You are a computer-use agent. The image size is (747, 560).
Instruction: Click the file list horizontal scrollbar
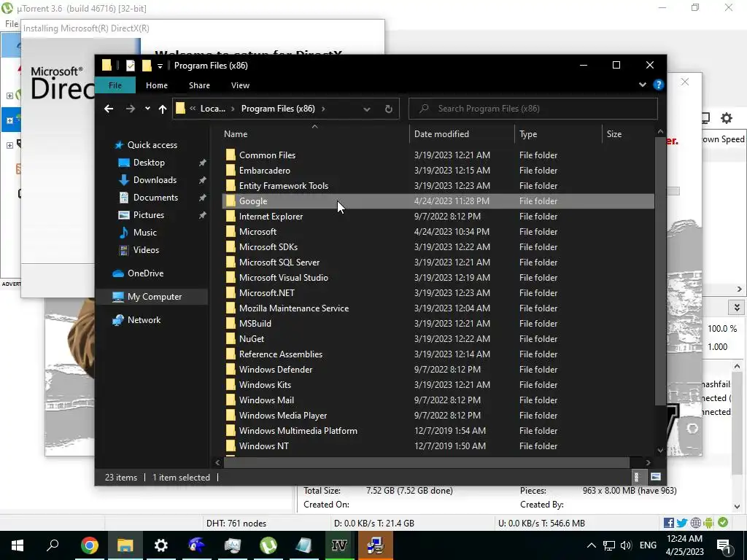pos(426,462)
